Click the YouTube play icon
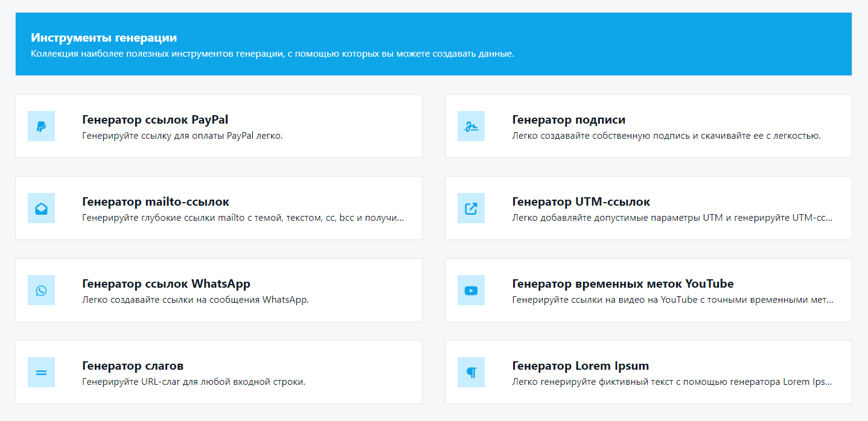 coord(471,290)
